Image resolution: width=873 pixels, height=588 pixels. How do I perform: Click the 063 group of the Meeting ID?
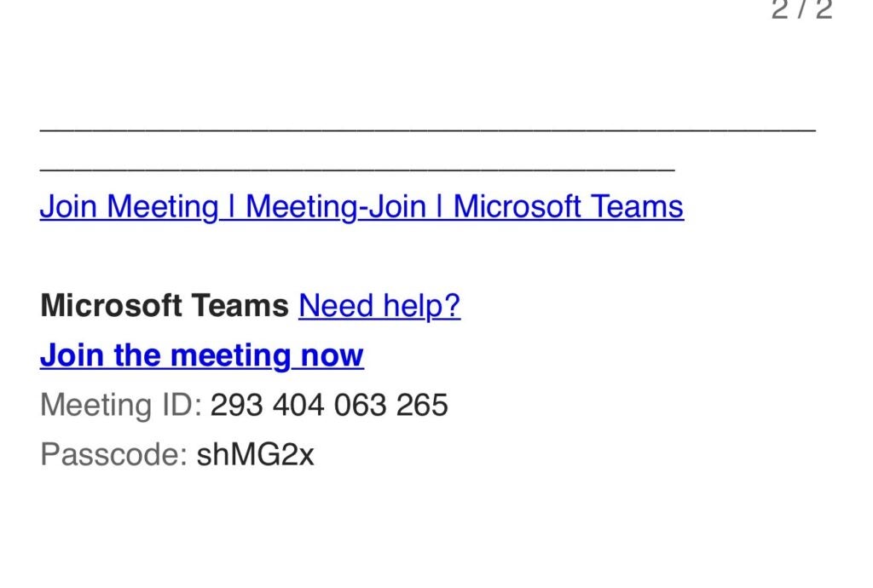point(360,405)
